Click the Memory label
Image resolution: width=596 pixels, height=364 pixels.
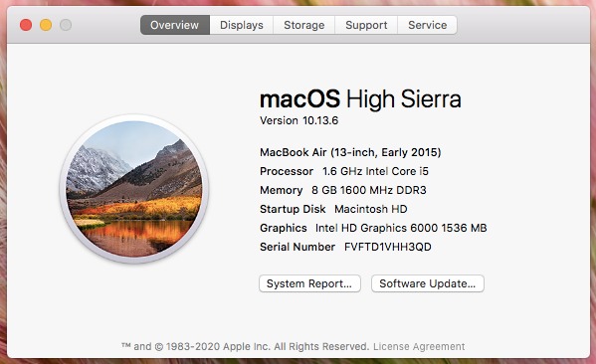282,190
